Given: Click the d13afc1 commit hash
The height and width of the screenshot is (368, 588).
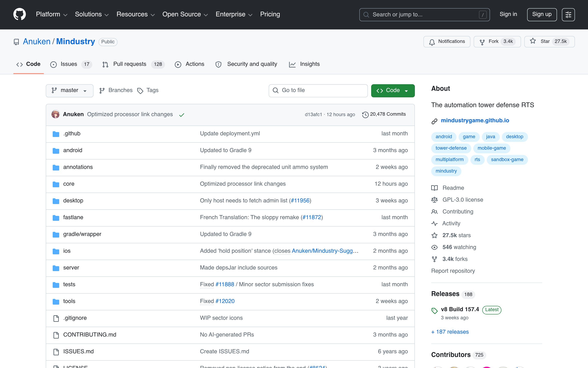Looking at the screenshot, I should click(313, 115).
